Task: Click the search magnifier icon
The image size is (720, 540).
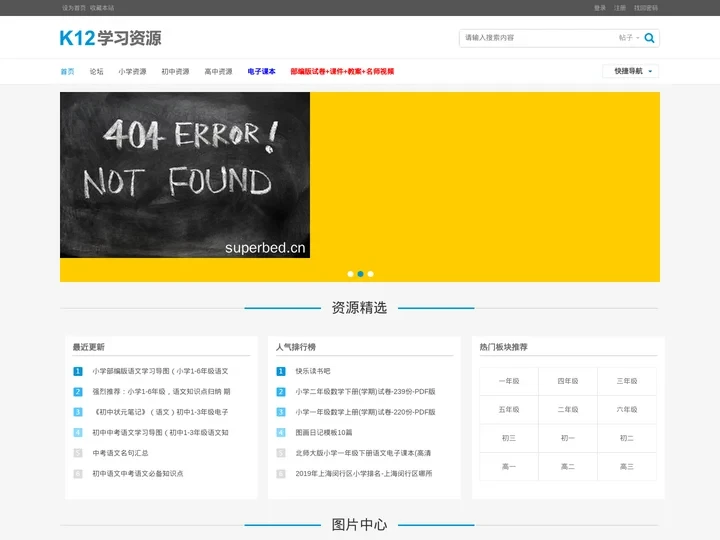Action: [649, 38]
